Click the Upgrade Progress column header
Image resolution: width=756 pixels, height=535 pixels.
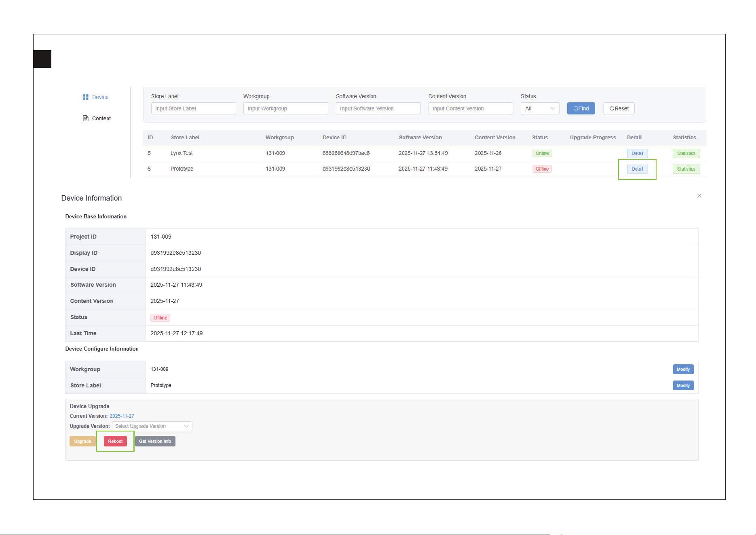[x=593, y=137]
